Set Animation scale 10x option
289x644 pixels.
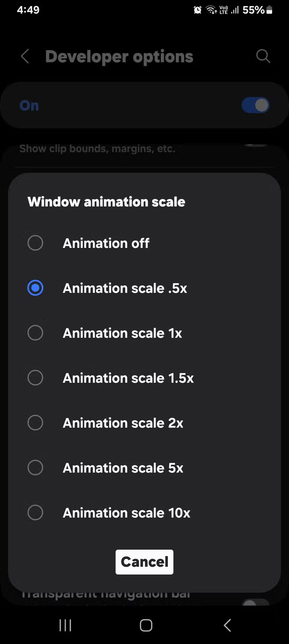[x=35, y=512]
